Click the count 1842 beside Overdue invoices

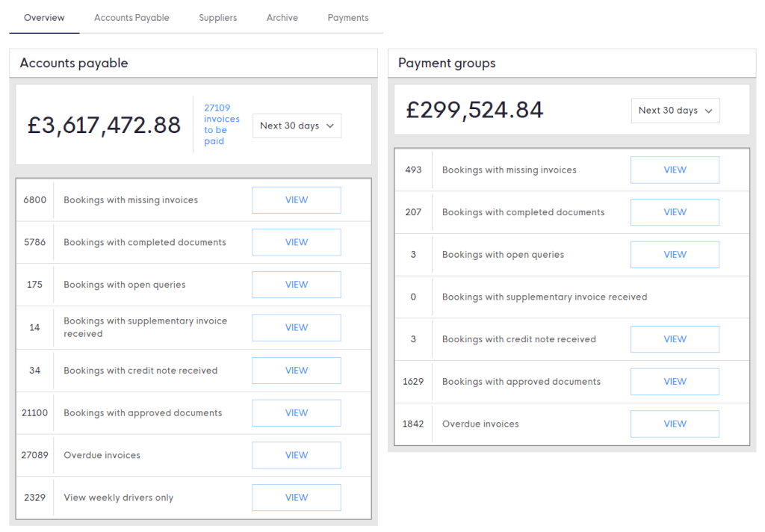point(412,424)
